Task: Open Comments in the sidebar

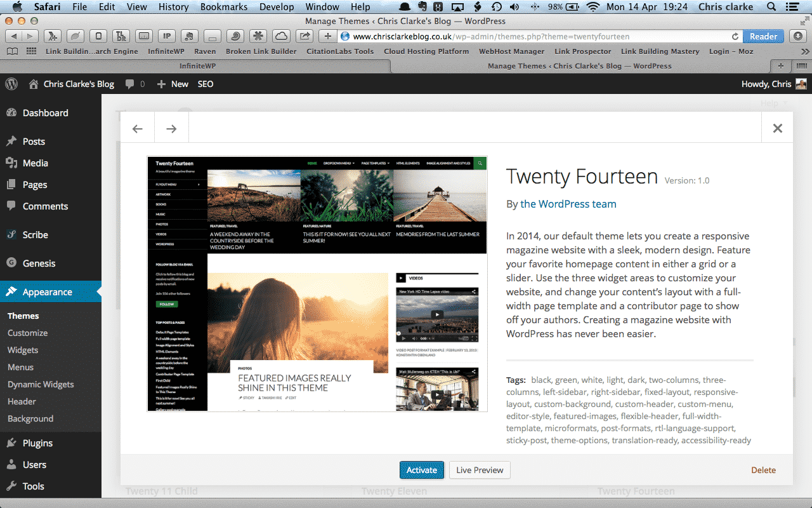Action: (51, 206)
